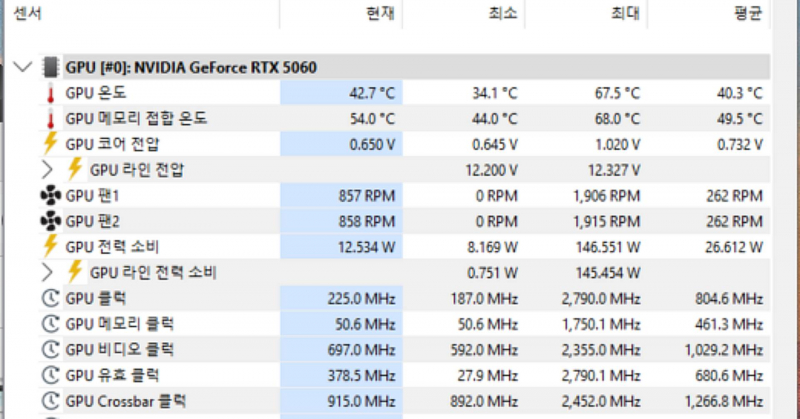Click the maximum core voltage 1.020 V
Screen dimensions: 800x419
coord(617,144)
